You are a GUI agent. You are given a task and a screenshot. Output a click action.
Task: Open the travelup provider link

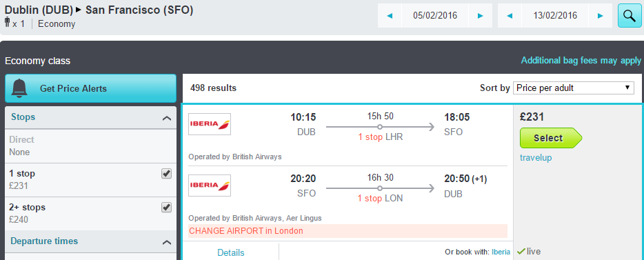(x=536, y=158)
